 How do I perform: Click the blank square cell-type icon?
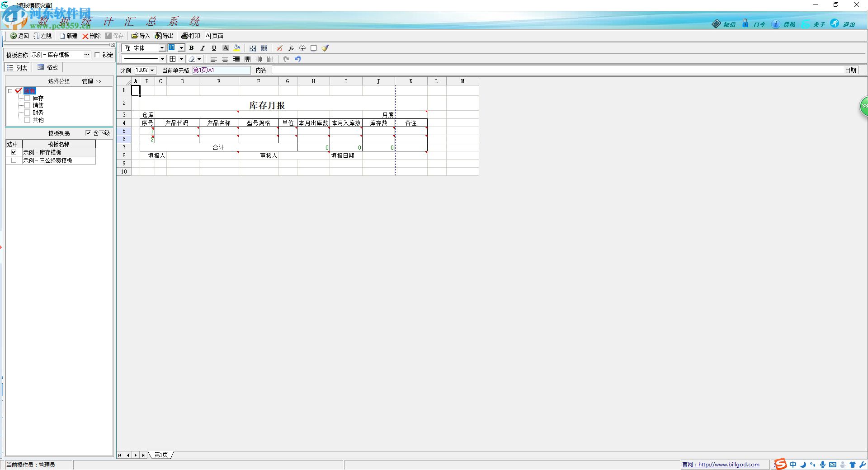click(314, 48)
